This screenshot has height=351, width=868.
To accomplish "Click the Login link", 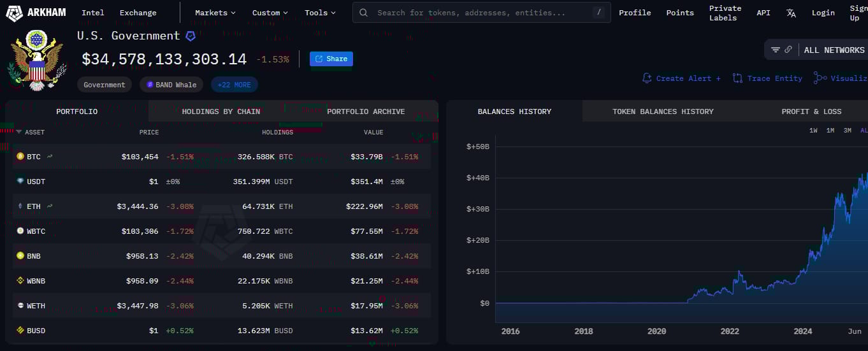I will (823, 13).
